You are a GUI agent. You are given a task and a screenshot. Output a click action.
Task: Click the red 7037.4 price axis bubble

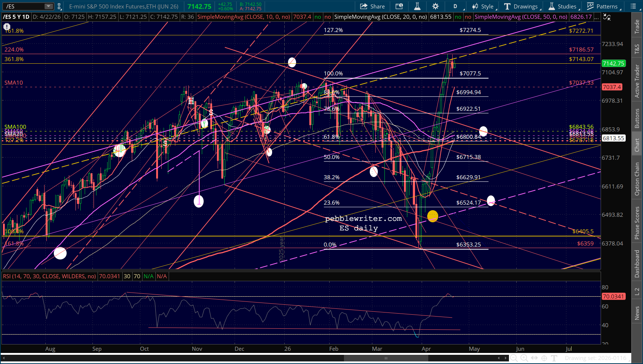pyautogui.click(x=612, y=87)
